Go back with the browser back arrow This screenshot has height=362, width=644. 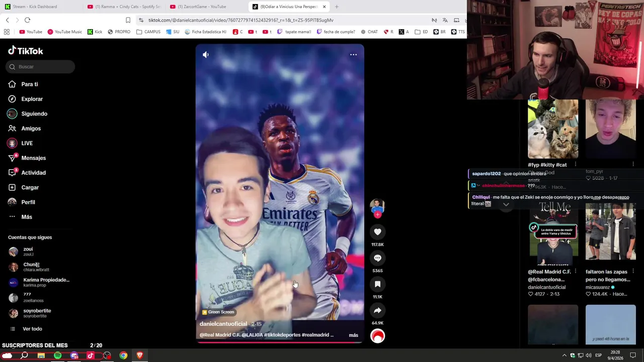click(7, 20)
